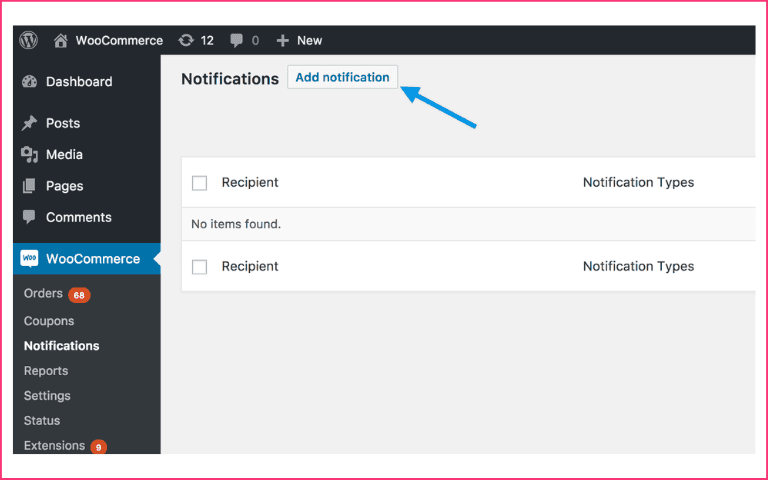The width and height of the screenshot is (768, 480).
Task: Open the New content menu
Action: pyautogui.click(x=310, y=41)
